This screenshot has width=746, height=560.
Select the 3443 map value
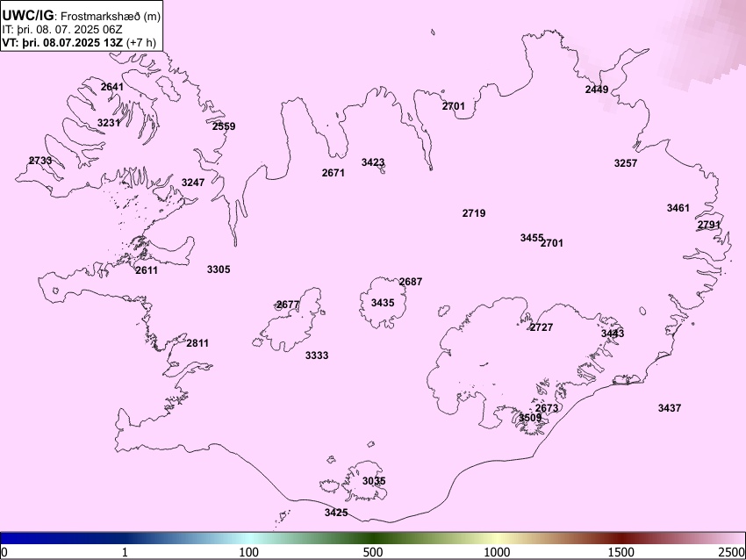(613, 334)
